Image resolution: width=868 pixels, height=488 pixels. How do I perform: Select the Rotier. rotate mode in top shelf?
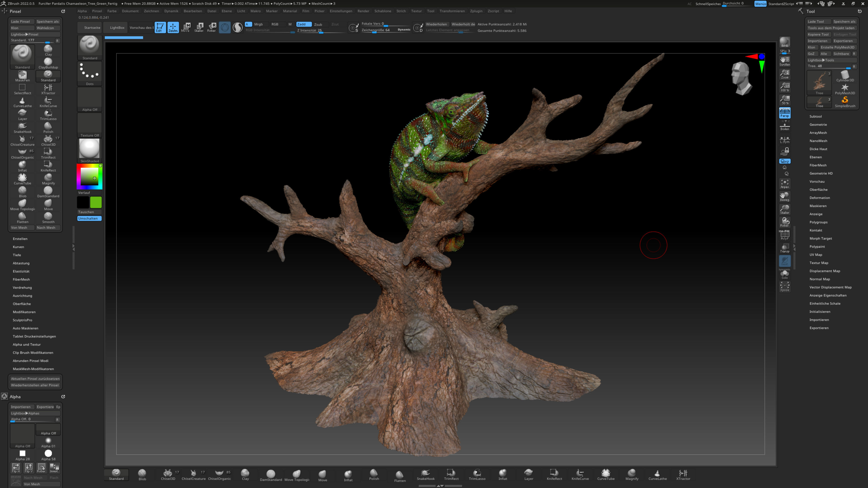pos(212,27)
